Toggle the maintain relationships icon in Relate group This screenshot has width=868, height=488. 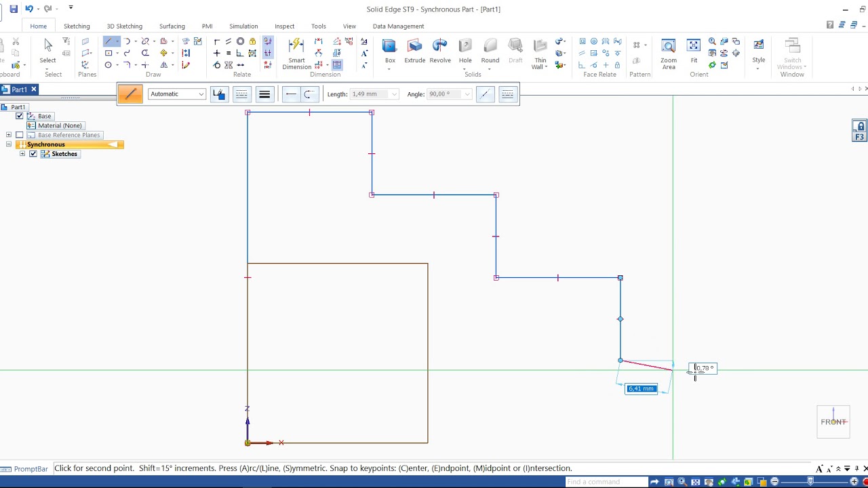pos(268,41)
